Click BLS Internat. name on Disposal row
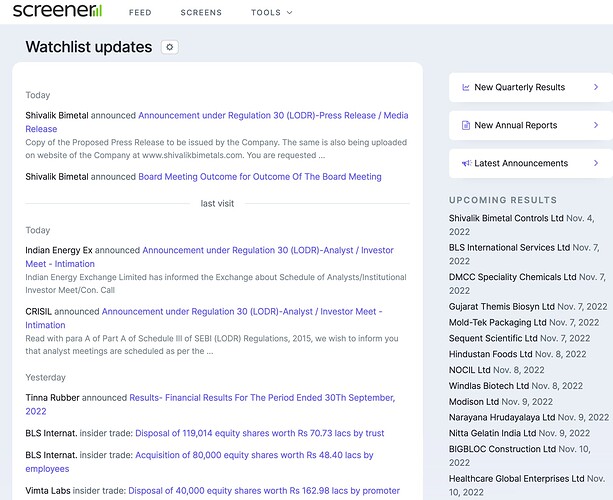 tap(51, 433)
